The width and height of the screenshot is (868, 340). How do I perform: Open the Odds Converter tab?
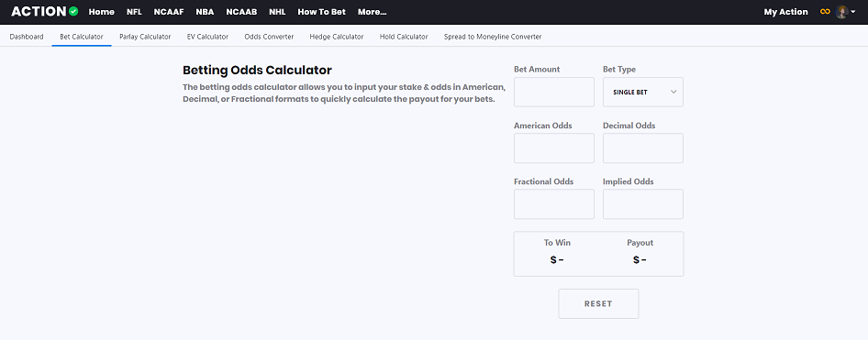pos(269,37)
